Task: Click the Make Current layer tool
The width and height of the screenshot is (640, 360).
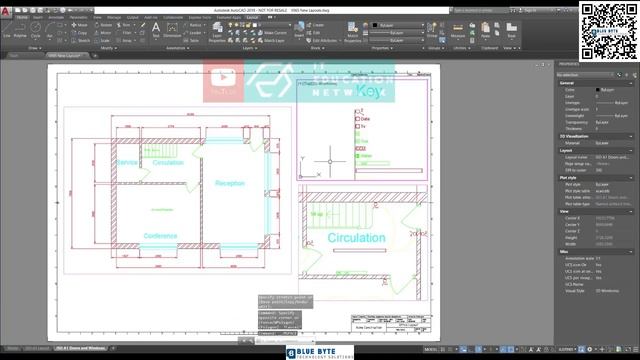Action: coord(272,33)
